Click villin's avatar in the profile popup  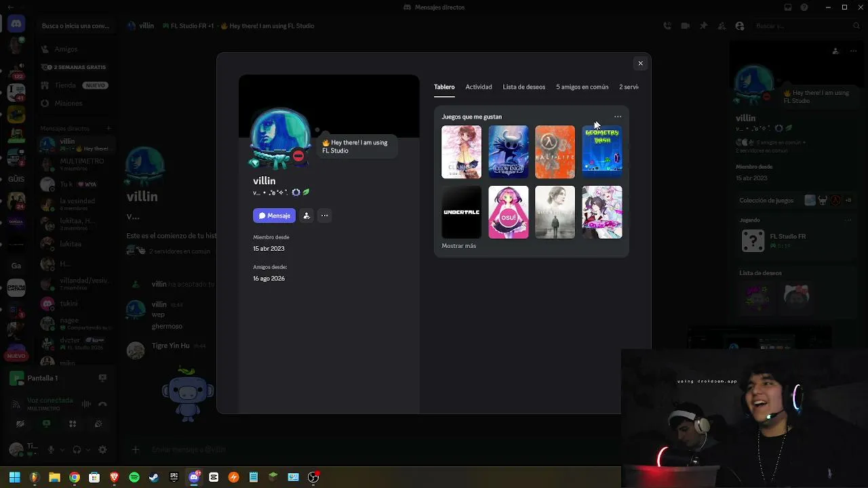pos(280,138)
